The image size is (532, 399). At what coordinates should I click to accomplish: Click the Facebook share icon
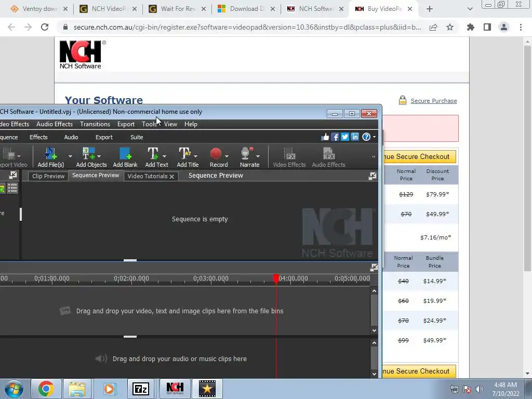(335, 137)
